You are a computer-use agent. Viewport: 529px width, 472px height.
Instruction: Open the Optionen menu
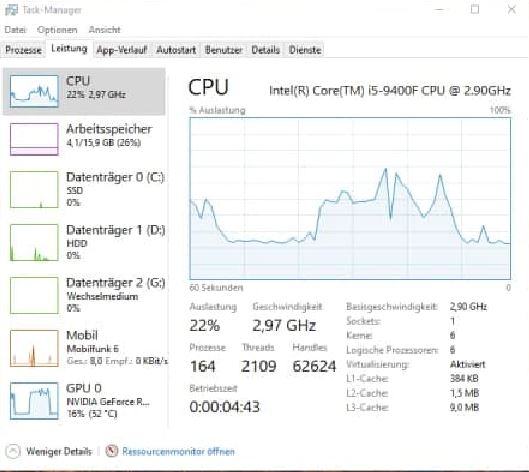click(x=57, y=30)
